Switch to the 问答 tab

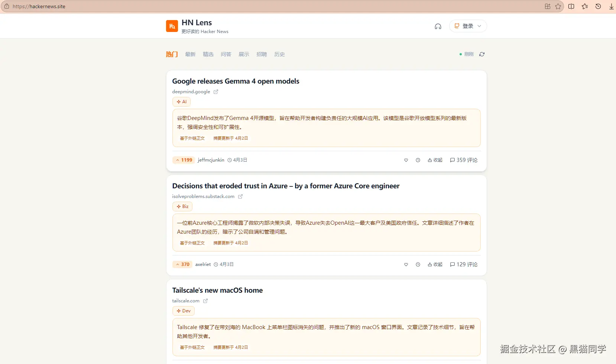click(226, 54)
